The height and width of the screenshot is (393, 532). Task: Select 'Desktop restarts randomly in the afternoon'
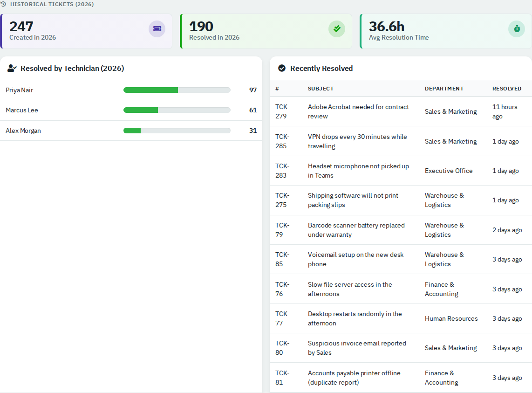tap(355, 318)
